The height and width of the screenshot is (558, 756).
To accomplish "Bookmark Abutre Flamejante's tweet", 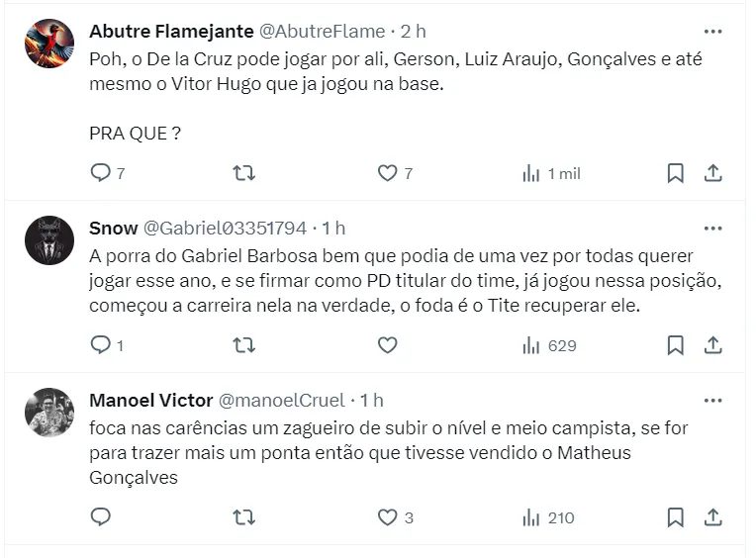I will tap(675, 173).
